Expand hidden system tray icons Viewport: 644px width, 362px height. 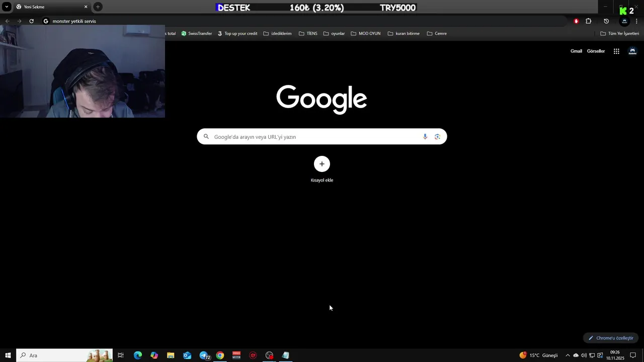tap(568, 355)
